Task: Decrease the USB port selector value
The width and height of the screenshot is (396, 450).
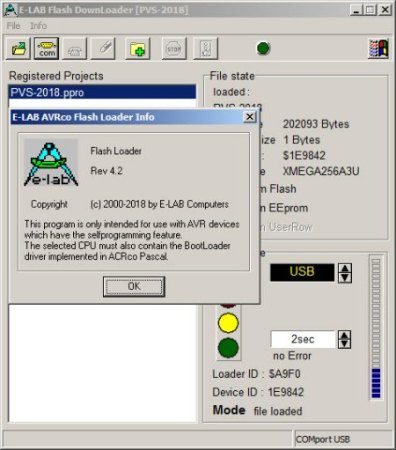Action: tap(345, 278)
